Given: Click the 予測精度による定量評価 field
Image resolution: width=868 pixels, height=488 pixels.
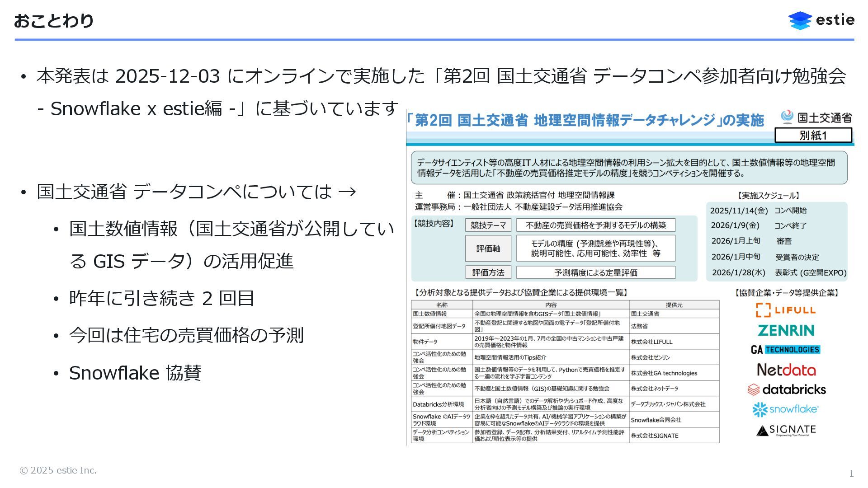Looking at the screenshot, I should (x=595, y=272).
